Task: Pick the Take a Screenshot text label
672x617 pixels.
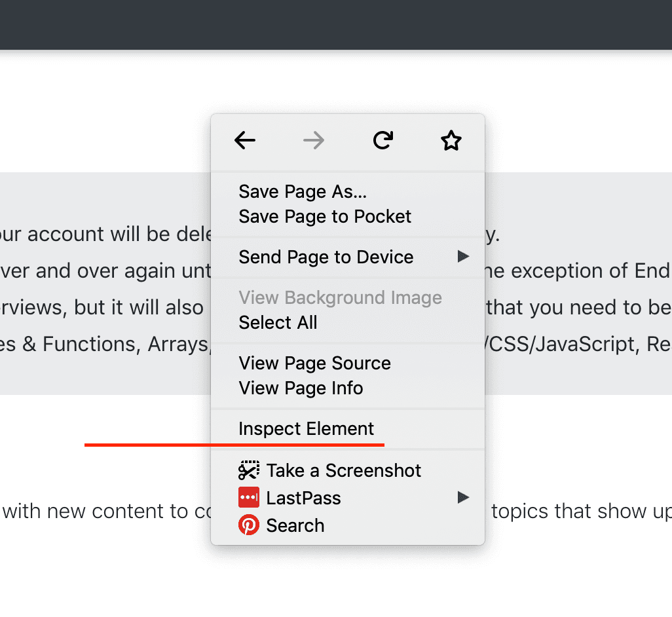Action: (343, 470)
